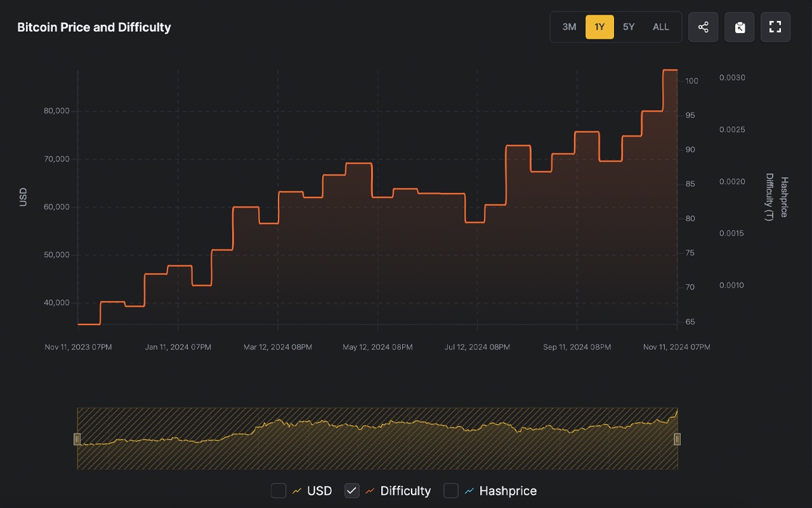Click the Hashprice legend label text

pyautogui.click(x=507, y=491)
